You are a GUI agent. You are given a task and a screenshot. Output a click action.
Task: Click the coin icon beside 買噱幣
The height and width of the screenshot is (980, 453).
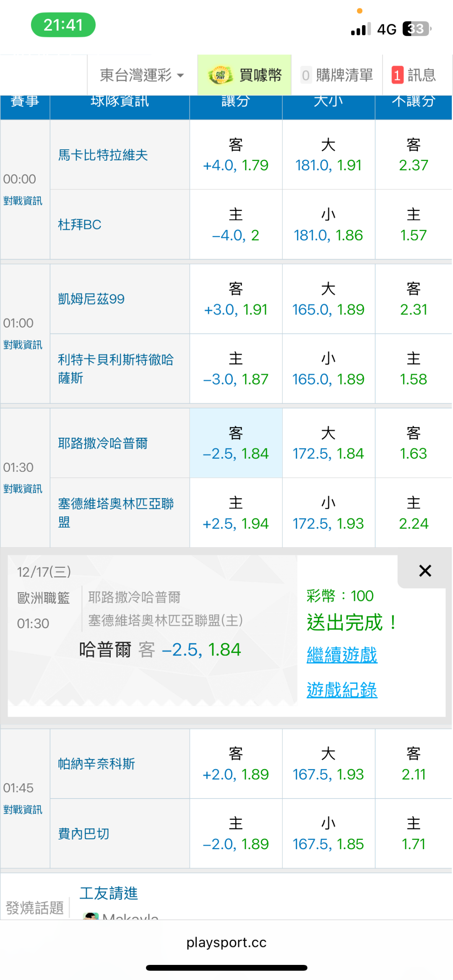click(220, 75)
